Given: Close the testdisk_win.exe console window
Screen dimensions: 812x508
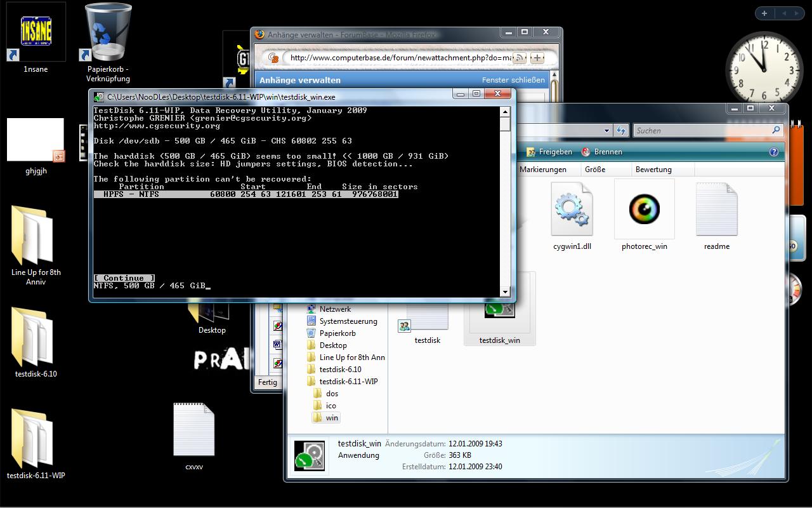Looking at the screenshot, I should (498, 93).
